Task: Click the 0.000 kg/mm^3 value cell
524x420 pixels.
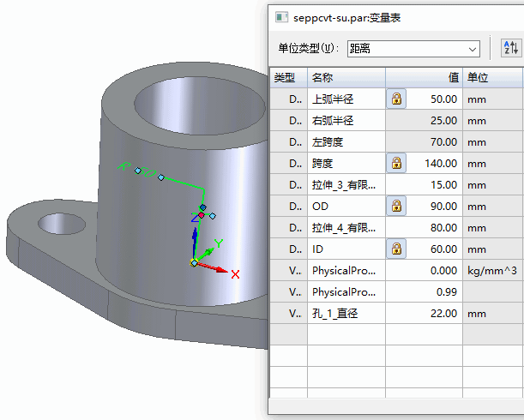Action: click(424, 270)
